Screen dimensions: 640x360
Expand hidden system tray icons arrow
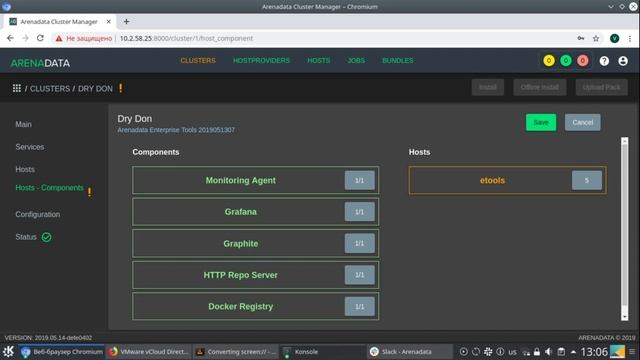point(573,352)
